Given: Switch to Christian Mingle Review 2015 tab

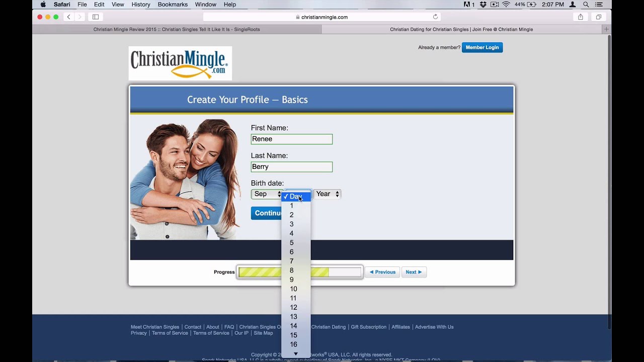Looking at the screenshot, I should [x=177, y=29].
